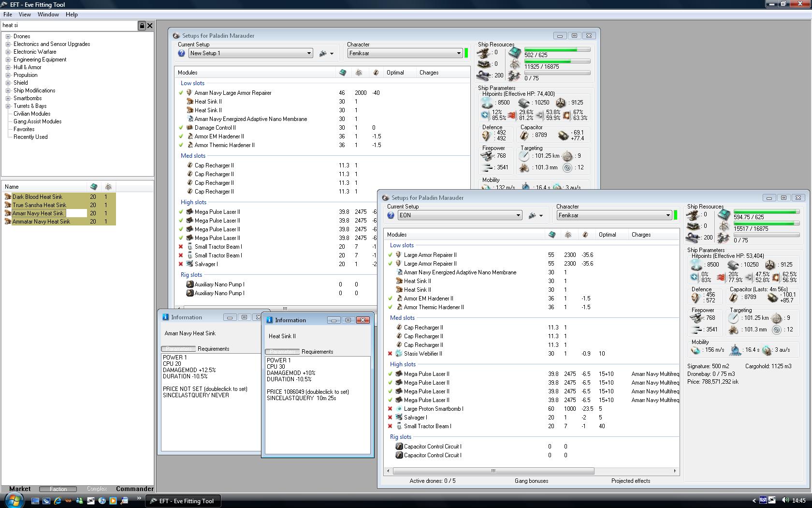812x508 pixels.
Task: Click the CPU usage bar in New Setup 1 window
Action: click(557, 49)
